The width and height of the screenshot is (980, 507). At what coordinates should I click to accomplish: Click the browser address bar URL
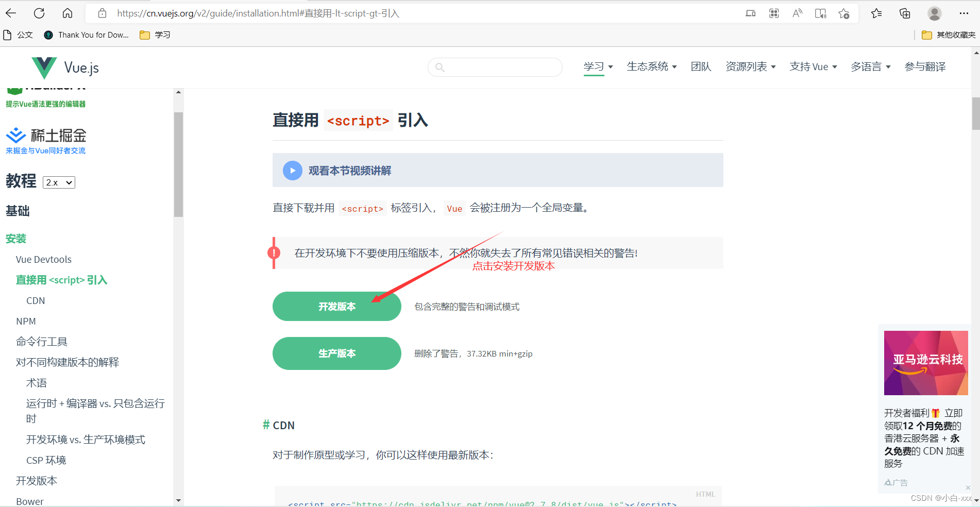258,13
